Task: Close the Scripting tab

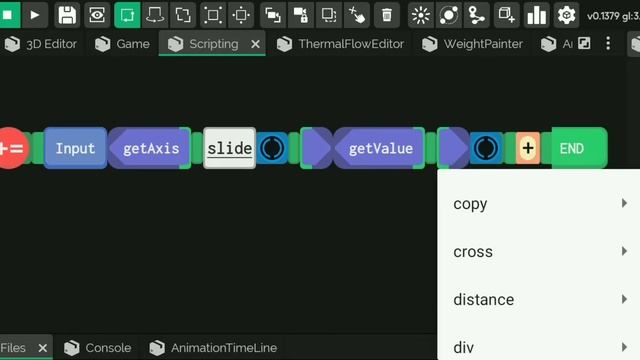Action: click(256, 44)
